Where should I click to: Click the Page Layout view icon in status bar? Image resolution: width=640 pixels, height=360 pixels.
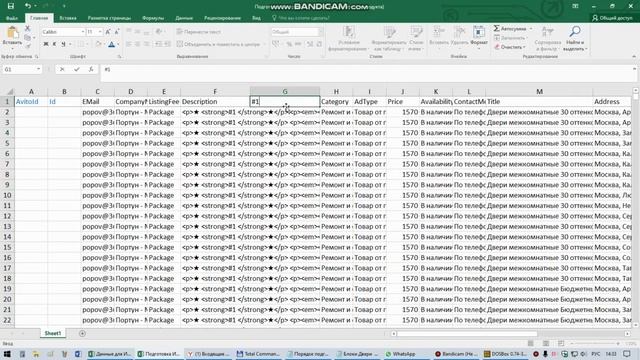pos(546,344)
